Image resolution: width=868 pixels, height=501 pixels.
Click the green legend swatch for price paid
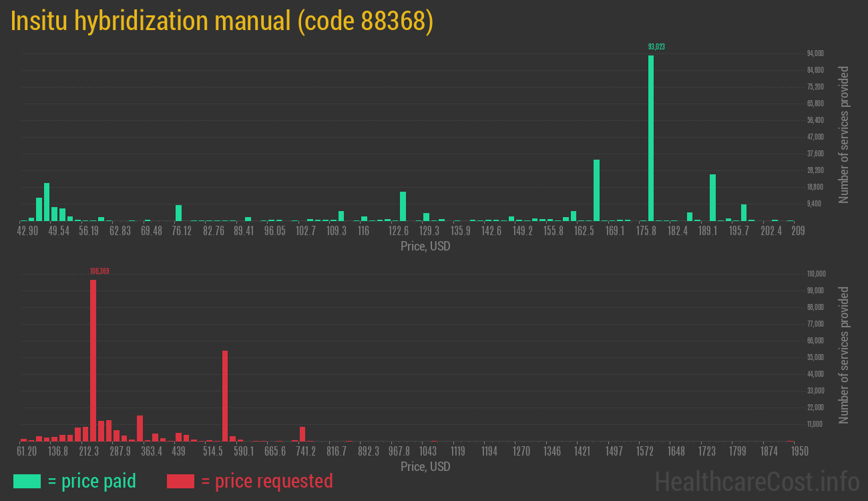27,481
